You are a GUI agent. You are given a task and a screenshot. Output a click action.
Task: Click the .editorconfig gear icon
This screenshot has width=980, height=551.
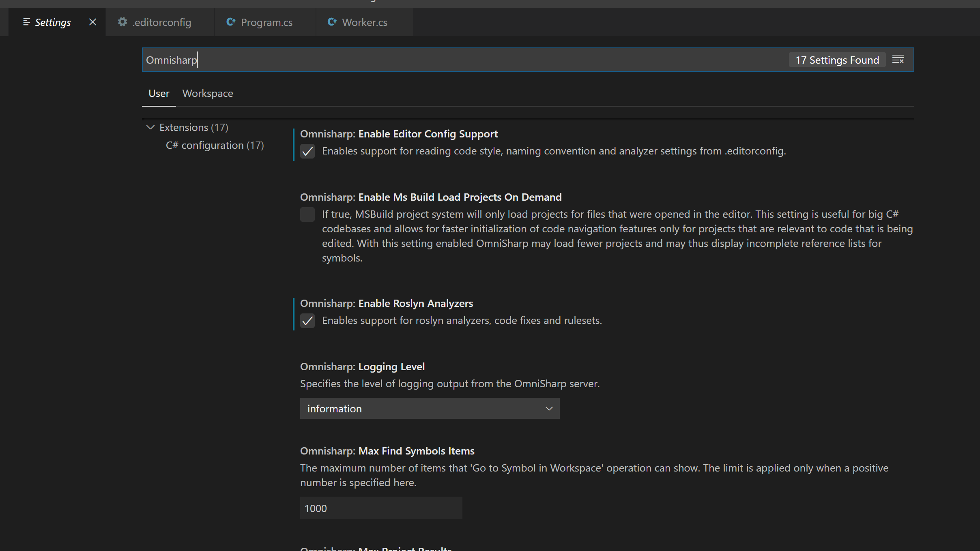[122, 22]
